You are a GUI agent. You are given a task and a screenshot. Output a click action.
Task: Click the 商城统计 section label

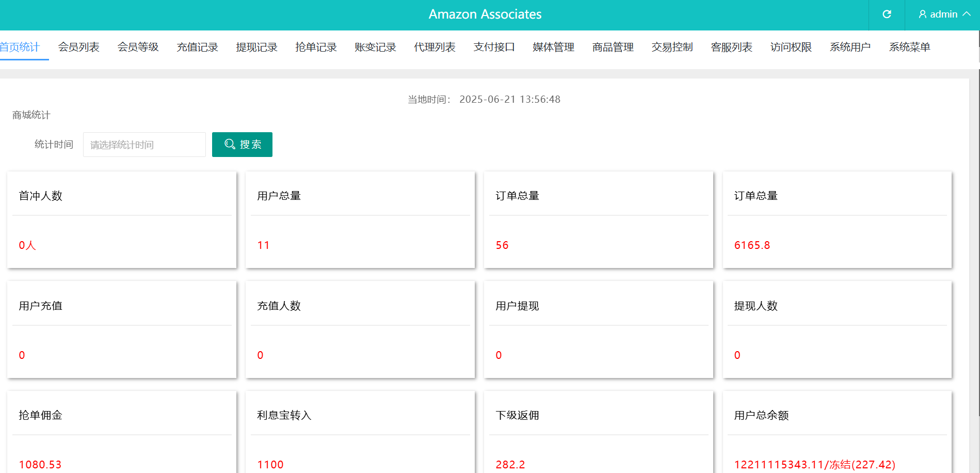pyautogui.click(x=31, y=115)
